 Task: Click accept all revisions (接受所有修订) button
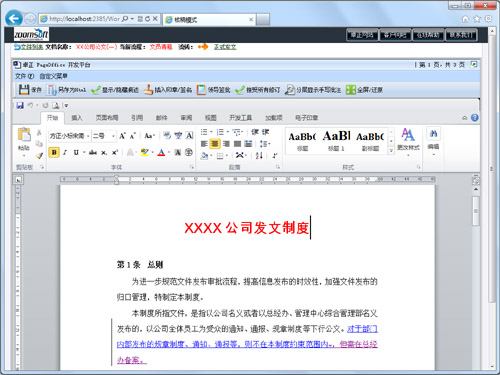coord(257,90)
